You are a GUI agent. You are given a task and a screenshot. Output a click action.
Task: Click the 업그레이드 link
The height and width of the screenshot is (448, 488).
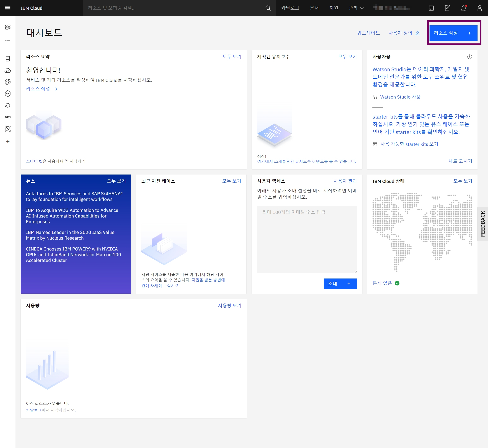(368, 33)
